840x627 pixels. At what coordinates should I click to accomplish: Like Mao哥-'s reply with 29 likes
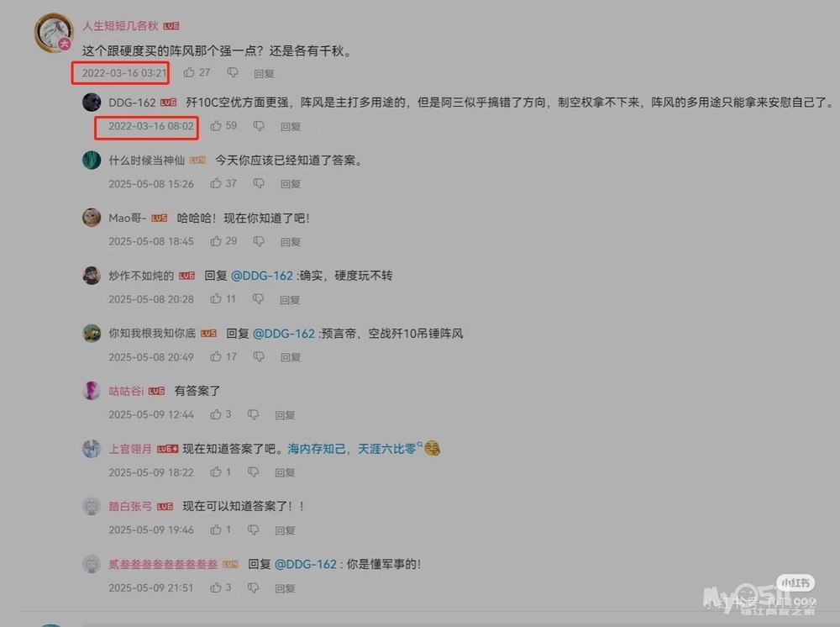216,241
